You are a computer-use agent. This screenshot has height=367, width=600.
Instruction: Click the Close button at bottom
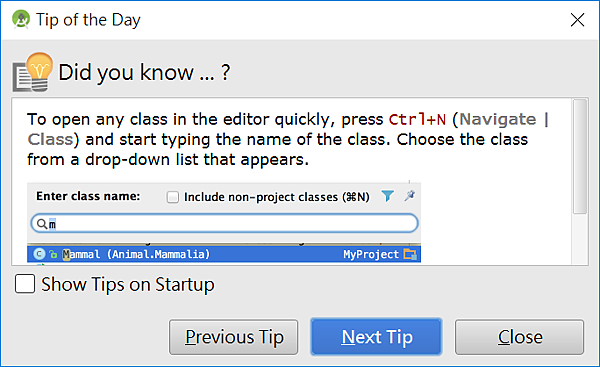click(519, 337)
